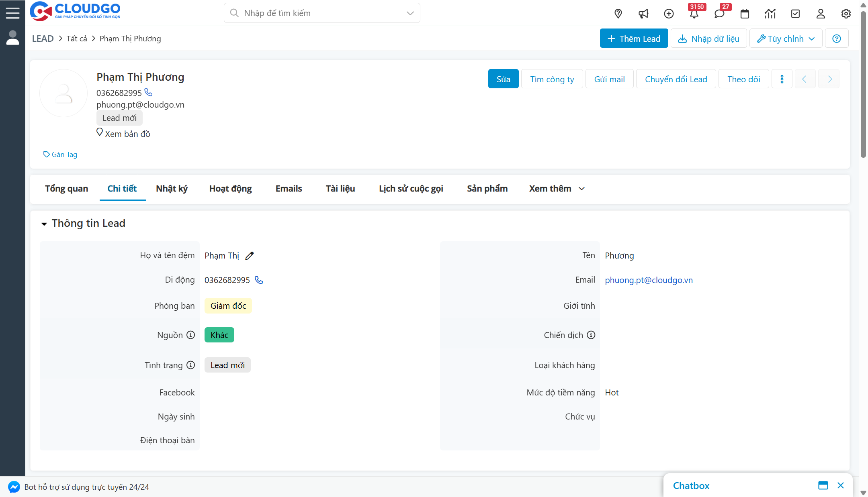Open chat messages icon with 27 badge
Viewport: 868px width, 497px height.
click(x=719, y=14)
